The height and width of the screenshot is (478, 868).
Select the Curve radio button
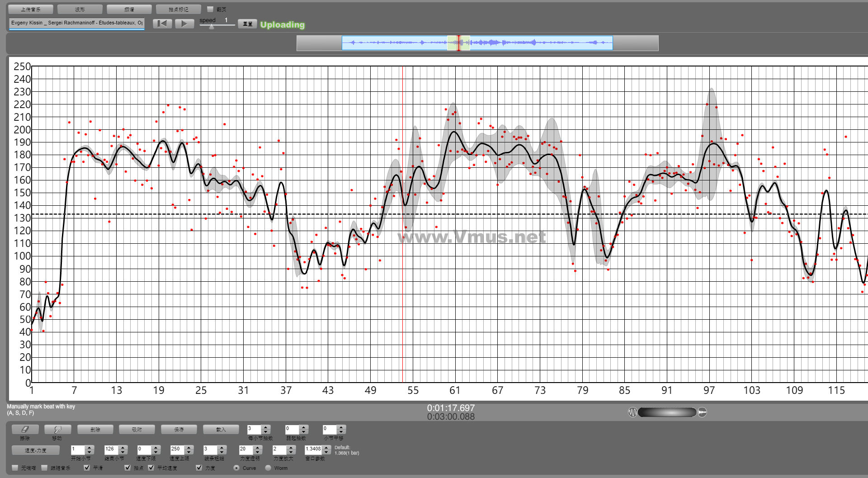tap(236, 468)
